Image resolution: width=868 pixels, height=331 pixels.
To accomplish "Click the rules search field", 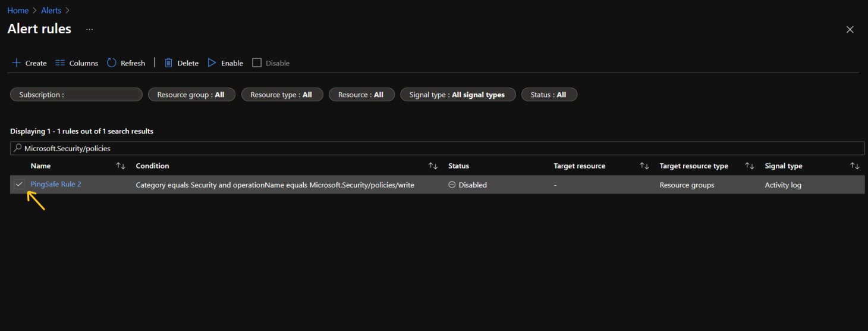I will [437, 148].
